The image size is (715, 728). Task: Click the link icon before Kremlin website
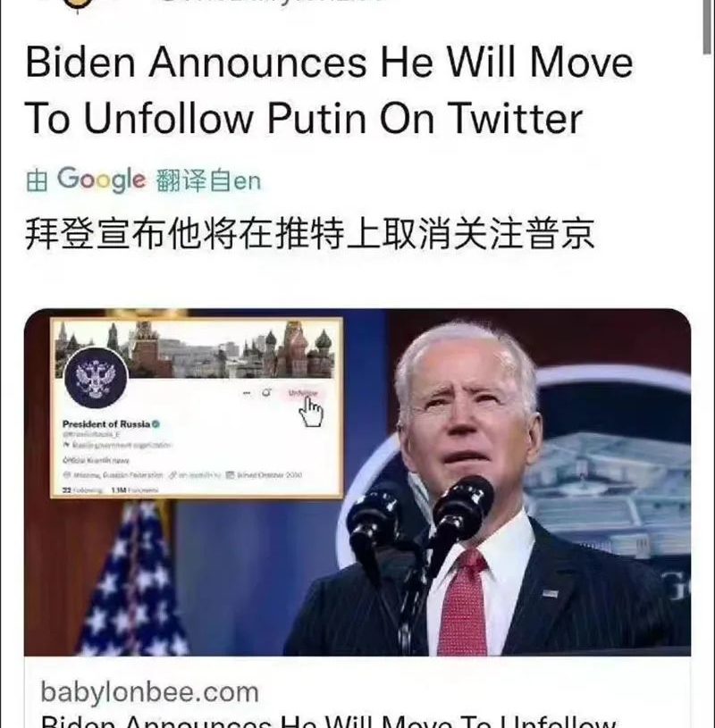pos(172,475)
